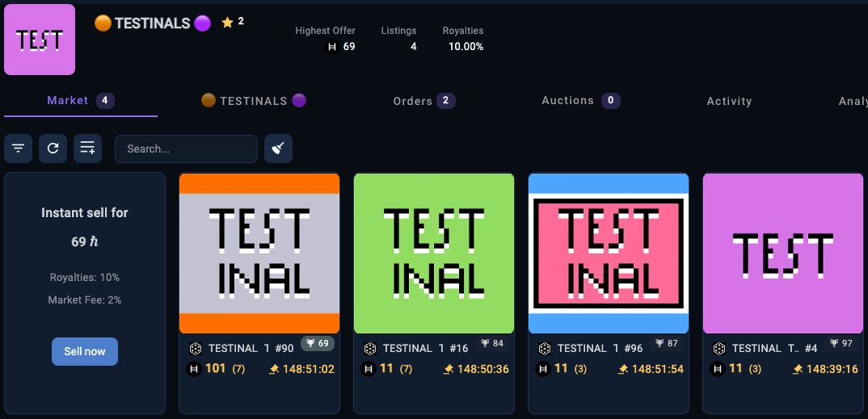Click the cube icon beside TESTINAL #96
This screenshot has width=868, height=419.
pyautogui.click(x=545, y=349)
